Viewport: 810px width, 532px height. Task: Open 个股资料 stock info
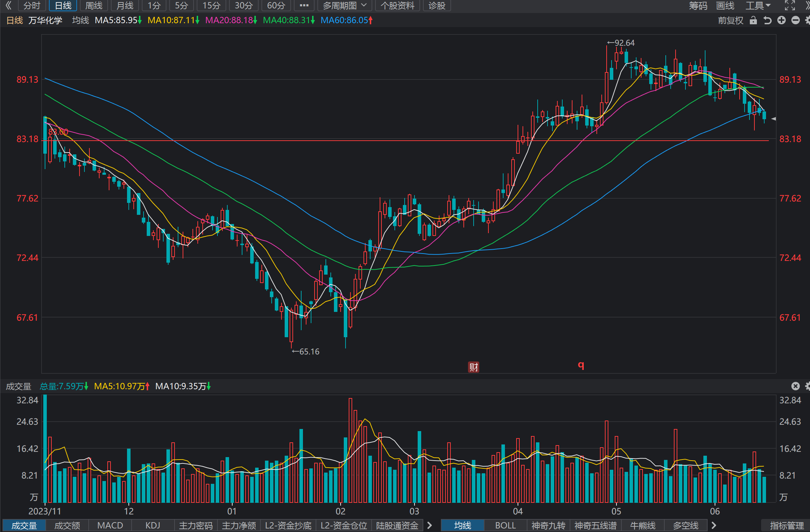point(397,6)
